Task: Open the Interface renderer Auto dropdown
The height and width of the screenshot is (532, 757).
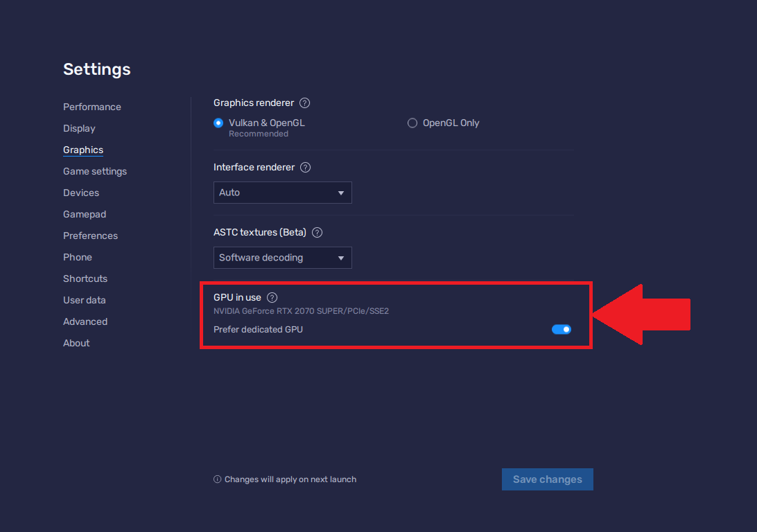Action: tap(282, 193)
